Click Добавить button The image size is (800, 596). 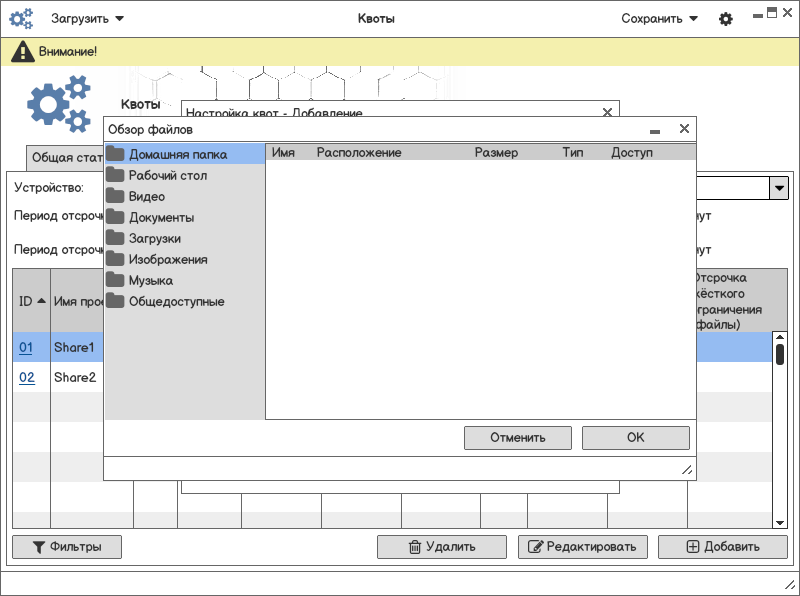pos(723,547)
